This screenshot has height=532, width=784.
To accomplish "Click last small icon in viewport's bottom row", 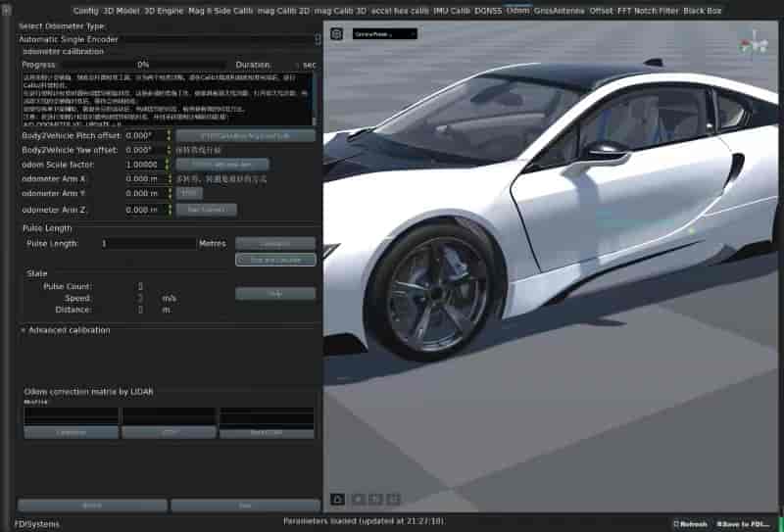I will tap(393, 500).
